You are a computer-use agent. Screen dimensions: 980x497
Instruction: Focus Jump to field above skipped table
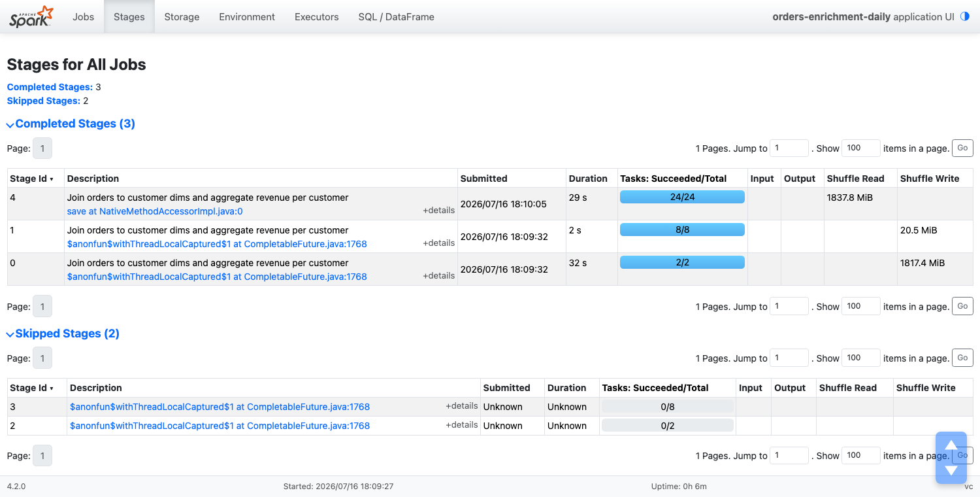789,358
